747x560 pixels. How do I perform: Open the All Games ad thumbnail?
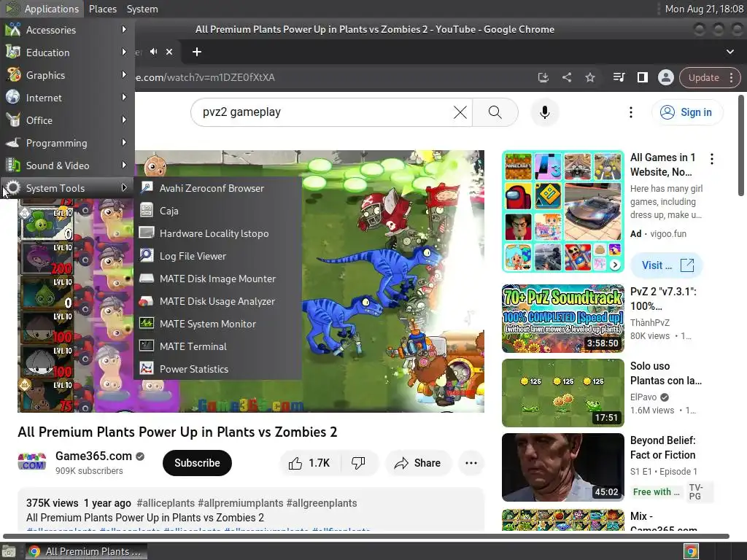562,211
